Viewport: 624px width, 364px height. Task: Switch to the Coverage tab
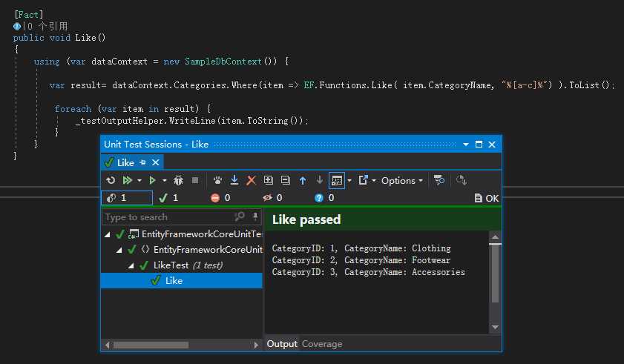[322, 344]
